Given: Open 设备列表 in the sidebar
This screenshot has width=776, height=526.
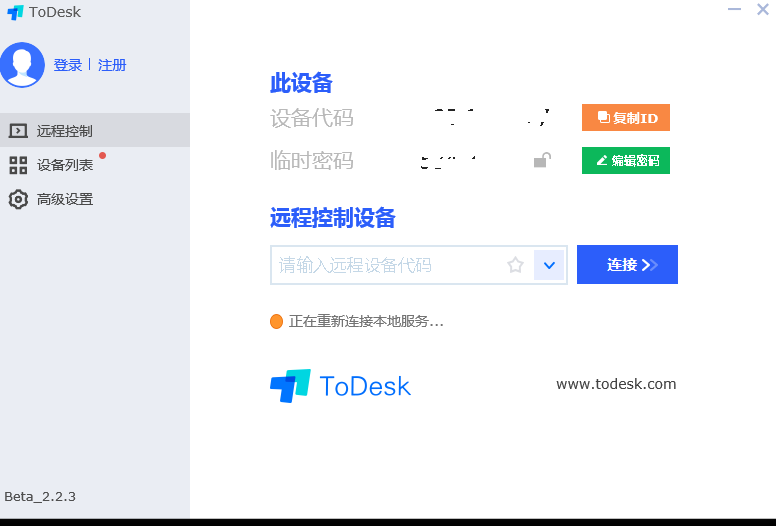Looking at the screenshot, I should coord(95,165).
